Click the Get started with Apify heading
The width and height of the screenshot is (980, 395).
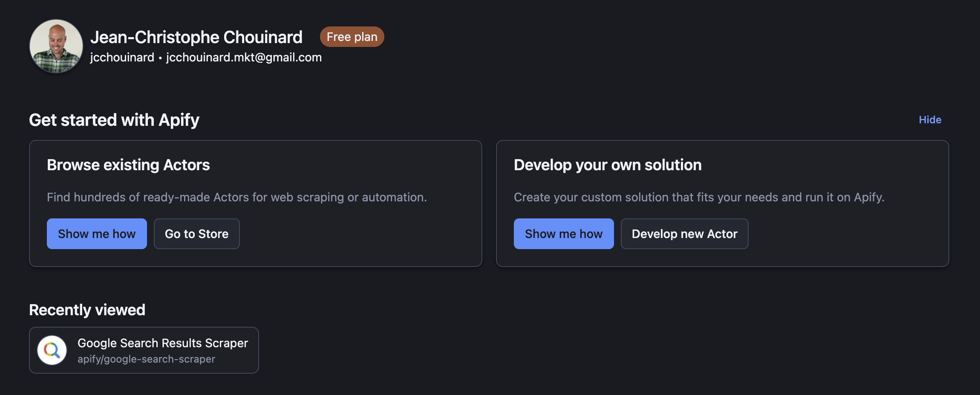(114, 120)
